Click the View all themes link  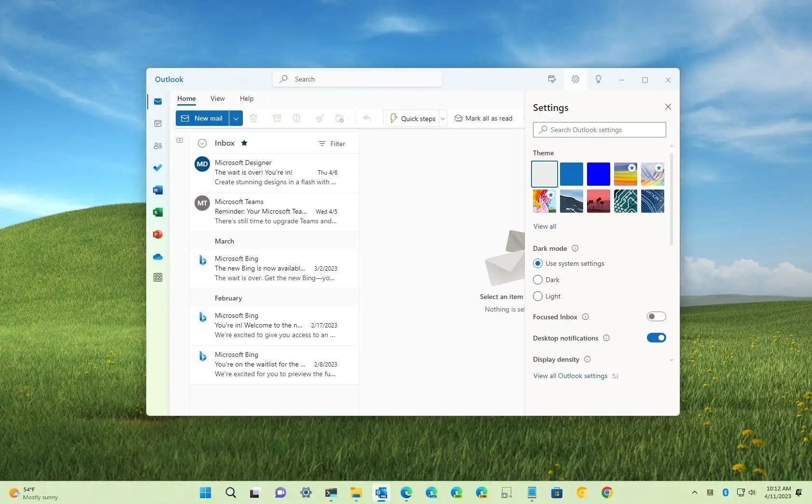[x=545, y=226]
